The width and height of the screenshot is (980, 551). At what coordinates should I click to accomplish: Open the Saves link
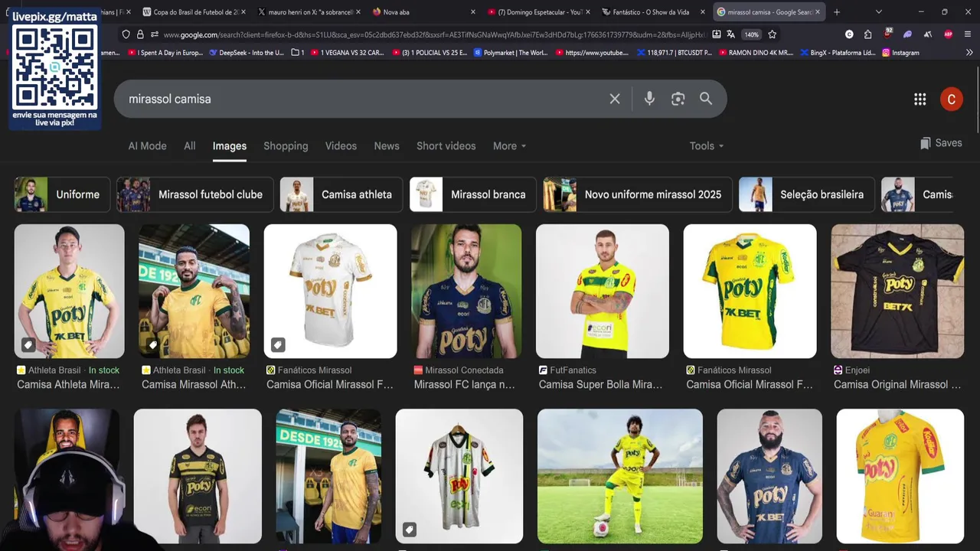point(941,143)
